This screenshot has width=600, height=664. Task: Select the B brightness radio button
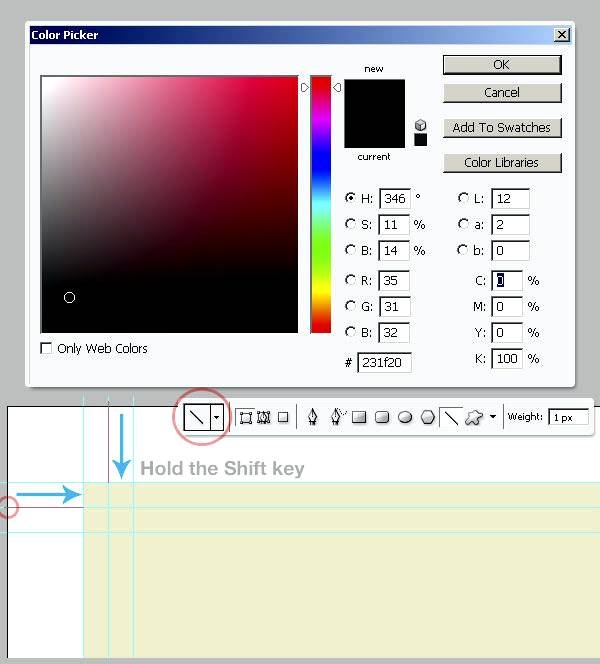tap(350, 250)
